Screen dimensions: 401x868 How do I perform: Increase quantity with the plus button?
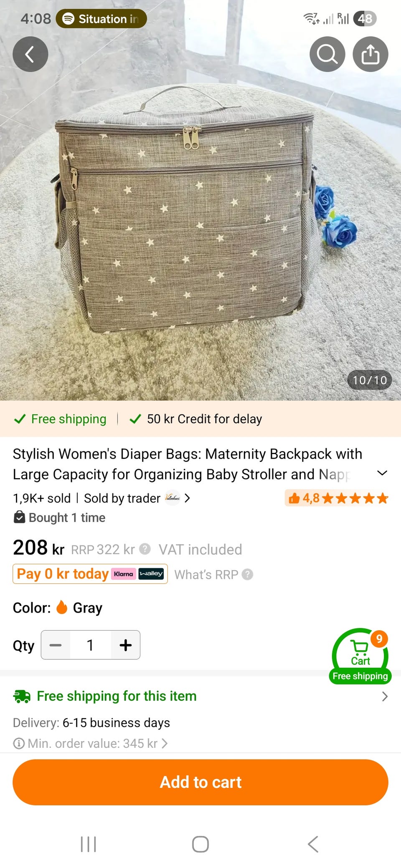[x=125, y=645]
